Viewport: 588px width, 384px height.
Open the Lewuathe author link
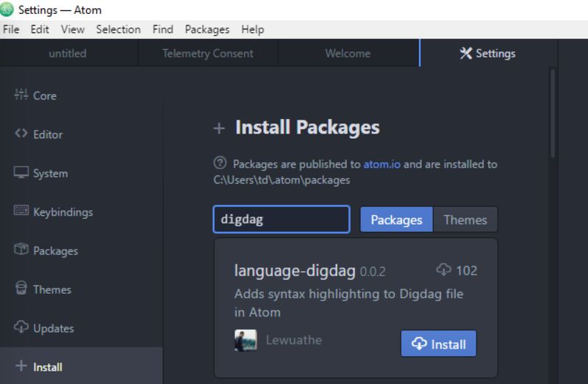coord(293,340)
